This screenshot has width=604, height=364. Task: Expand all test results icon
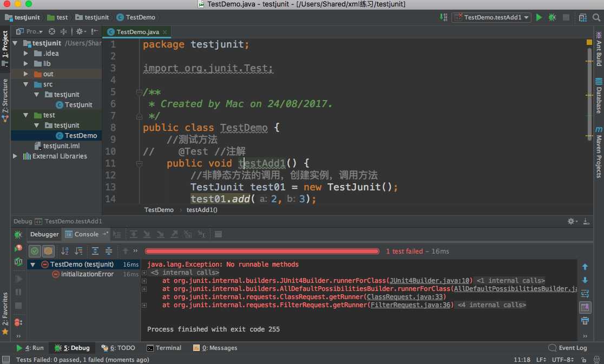click(x=95, y=252)
